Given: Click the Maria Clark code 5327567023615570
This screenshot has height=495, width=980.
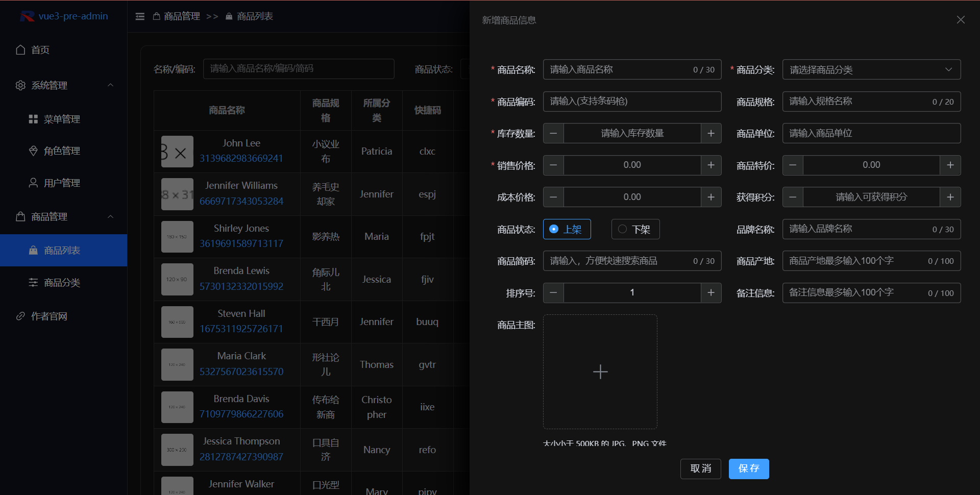Looking at the screenshot, I should pyautogui.click(x=241, y=372).
